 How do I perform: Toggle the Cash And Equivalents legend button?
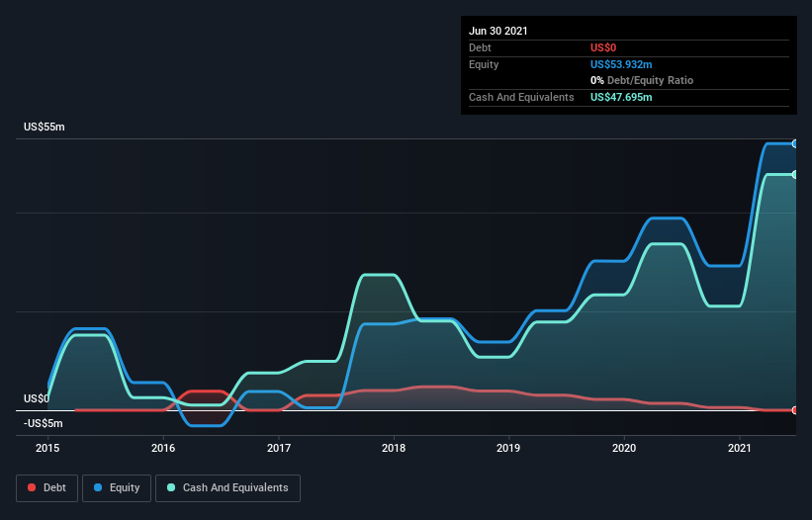point(227,488)
